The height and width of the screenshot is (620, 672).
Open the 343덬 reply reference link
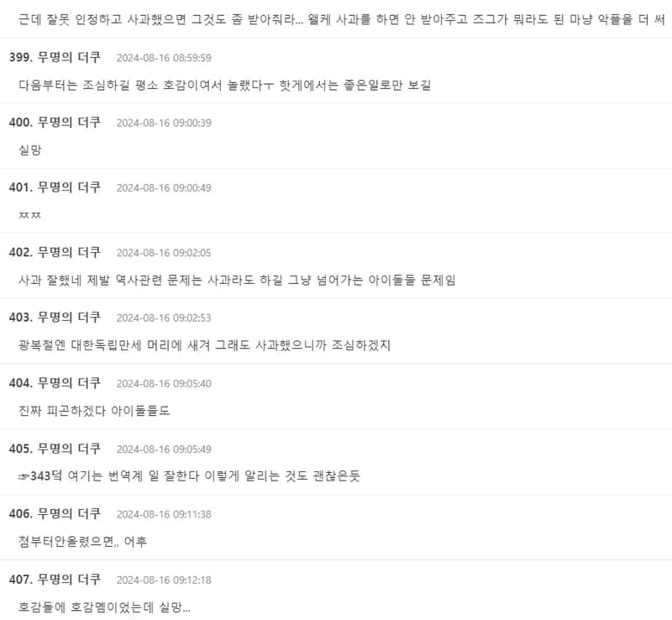tap(40, 476)
